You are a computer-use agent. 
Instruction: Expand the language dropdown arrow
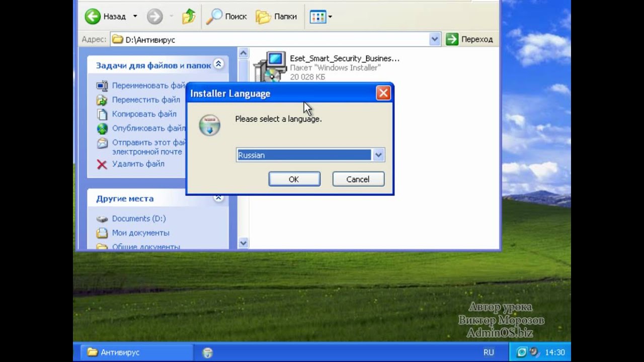(x=378, y=155)
